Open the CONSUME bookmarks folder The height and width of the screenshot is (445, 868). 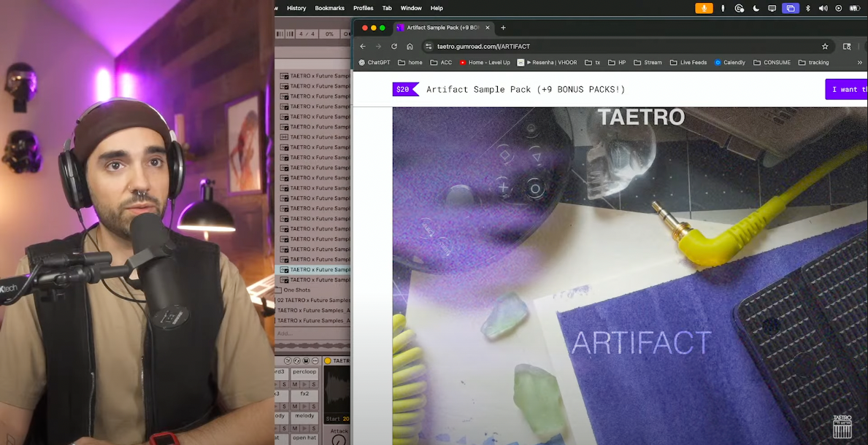click(x=772, y=63)
